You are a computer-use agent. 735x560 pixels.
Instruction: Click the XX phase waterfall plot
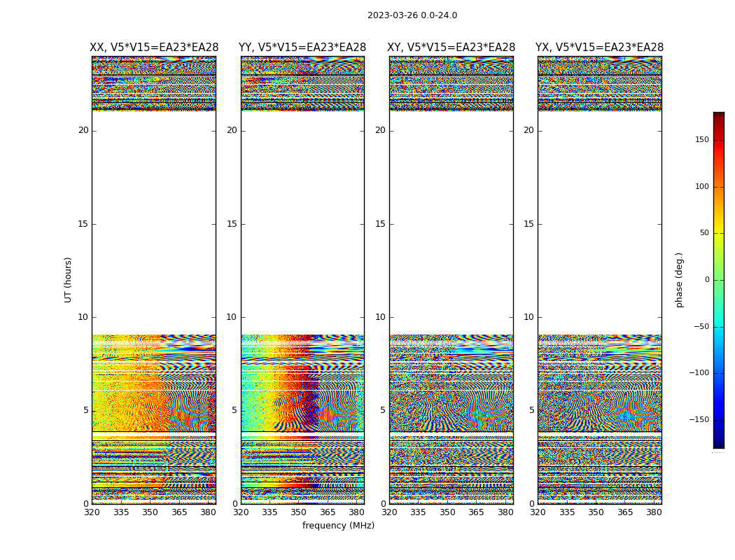pos(154,280)
